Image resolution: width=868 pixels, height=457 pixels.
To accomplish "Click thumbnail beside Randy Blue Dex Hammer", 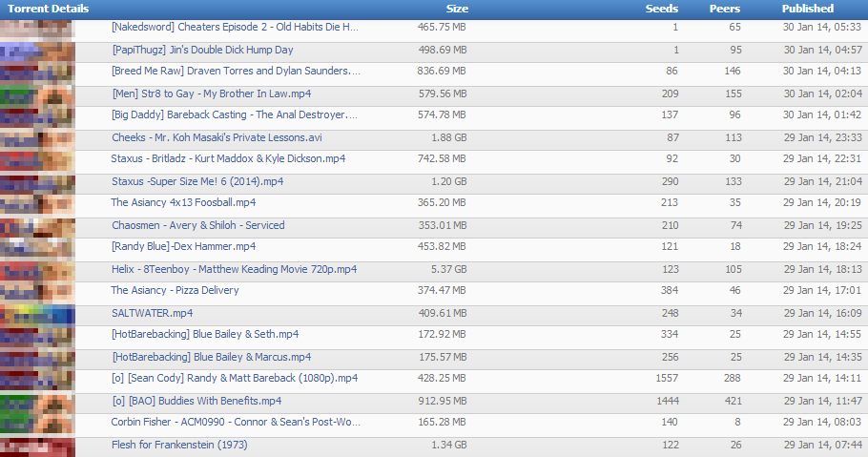I will (37, 249).
